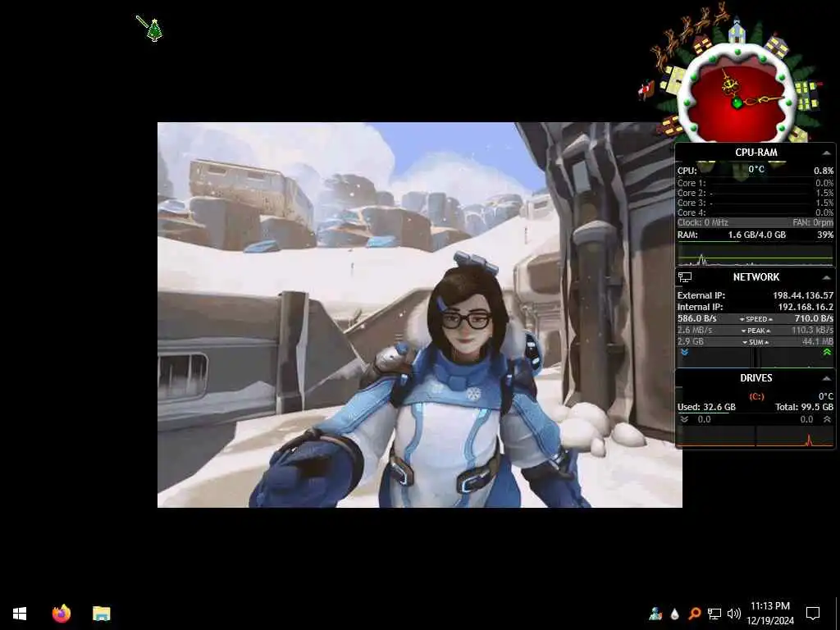Click the SPEED row in the NETWORK widget
840x630 pixels.
[x=756, y=319]
